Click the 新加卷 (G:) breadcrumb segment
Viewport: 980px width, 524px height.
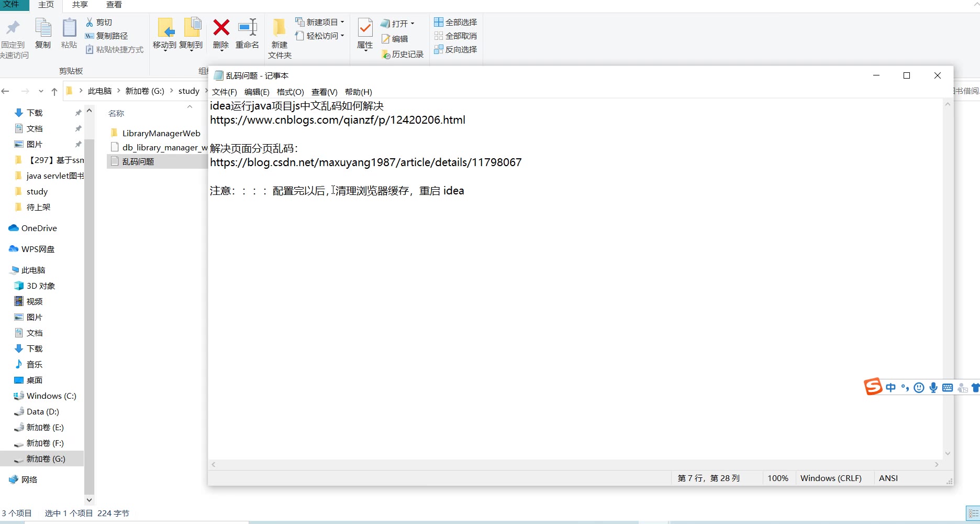tap(145, 91)
